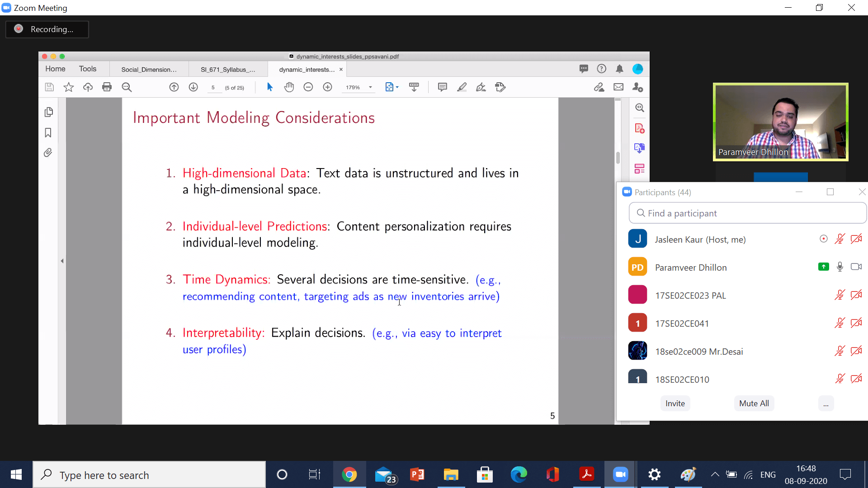Close the dynamic_interests tab
868x488 pixels.
pyautogui.click(x=341, y=70)
